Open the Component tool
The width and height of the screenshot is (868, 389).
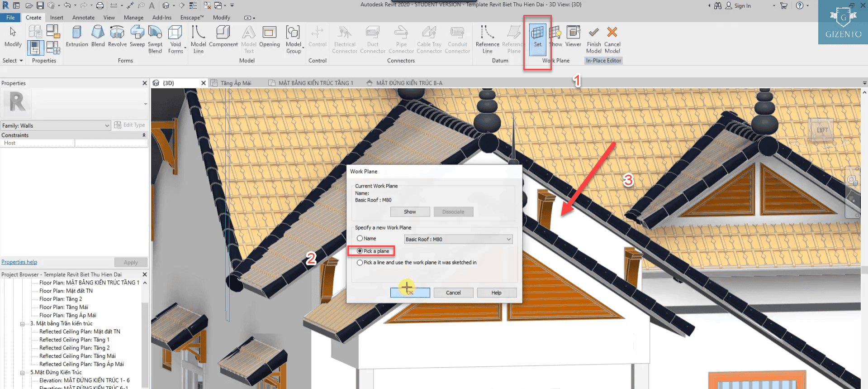[x=223, y=36]
